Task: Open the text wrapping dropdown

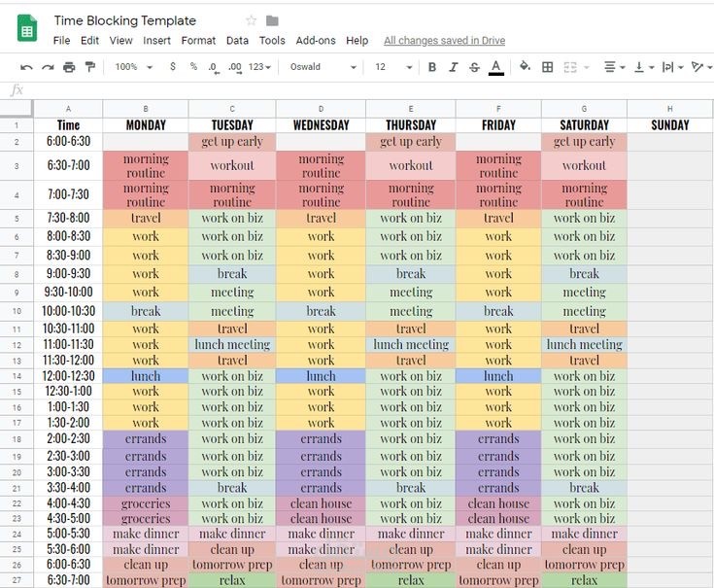Action: (x=672, y=67)
